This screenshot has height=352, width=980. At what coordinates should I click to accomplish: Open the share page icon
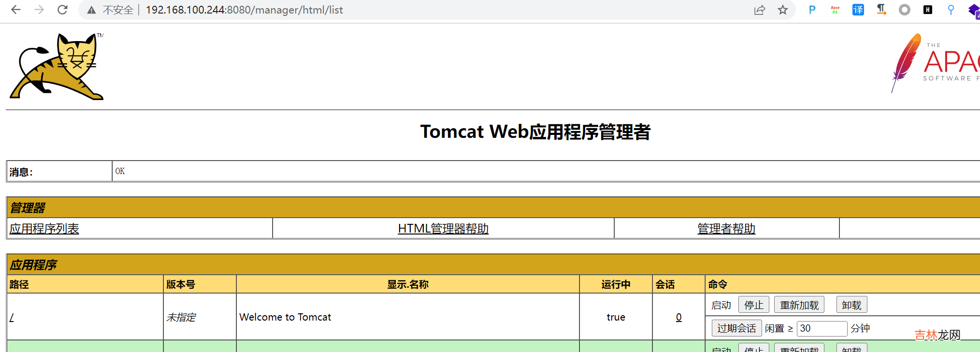click(x=760, y=10)
